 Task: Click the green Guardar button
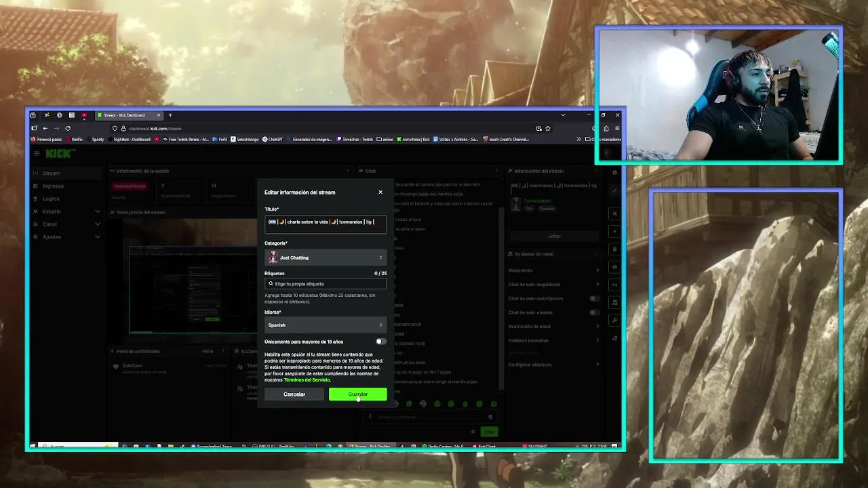[x=357, y=394]
